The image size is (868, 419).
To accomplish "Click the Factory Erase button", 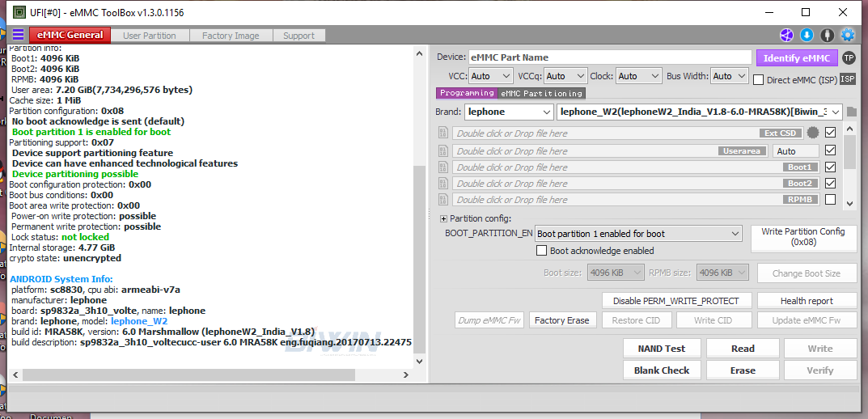I will pos(562,320).
